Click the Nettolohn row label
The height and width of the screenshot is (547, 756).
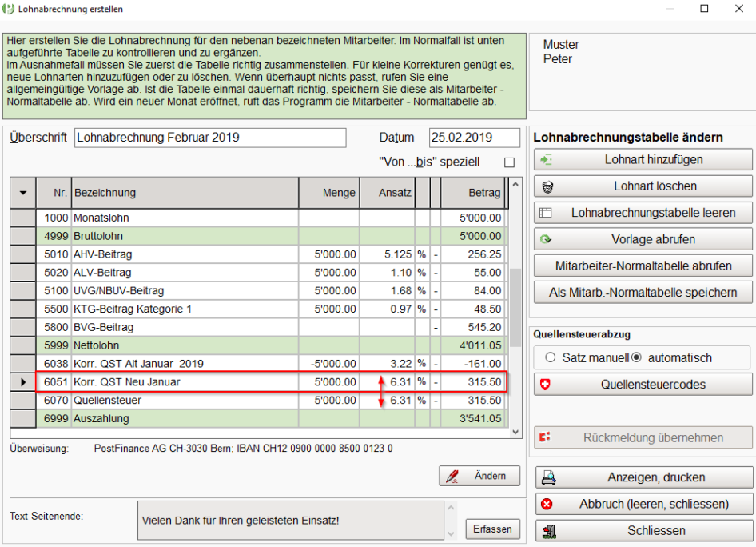[96, 345]
